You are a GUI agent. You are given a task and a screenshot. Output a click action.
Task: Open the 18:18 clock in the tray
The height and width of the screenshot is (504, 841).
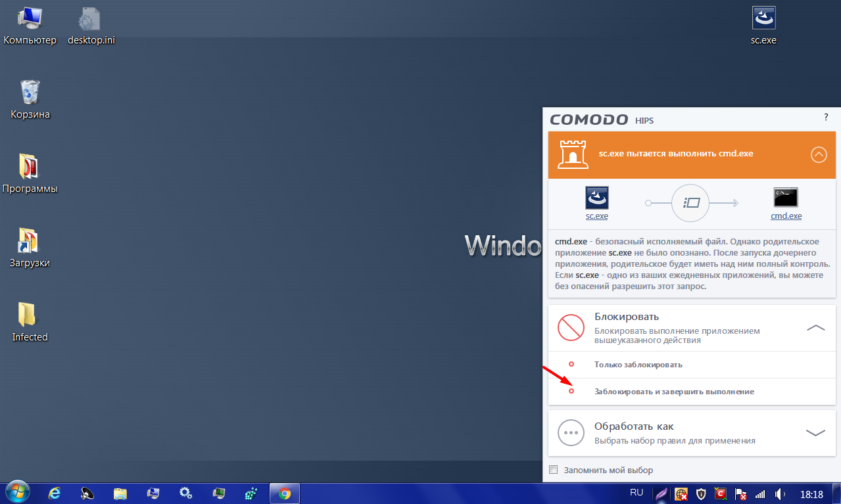click(812, 494)
